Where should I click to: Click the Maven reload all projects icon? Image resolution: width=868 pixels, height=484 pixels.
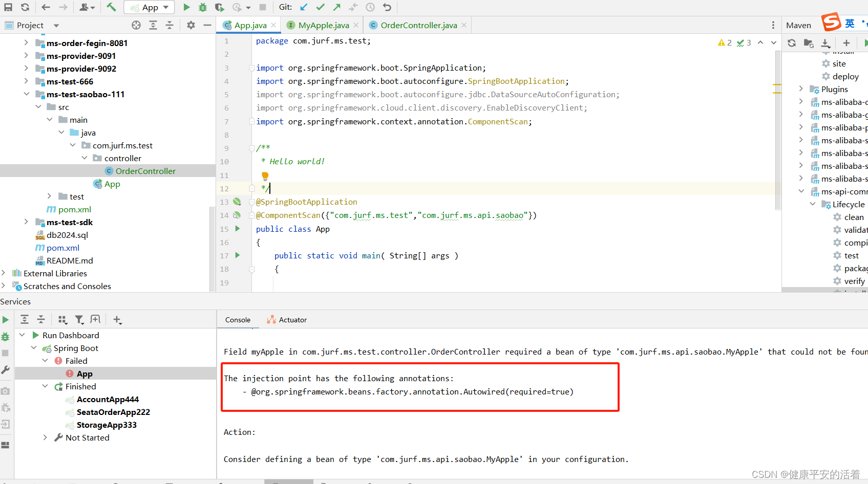point(792,43)
